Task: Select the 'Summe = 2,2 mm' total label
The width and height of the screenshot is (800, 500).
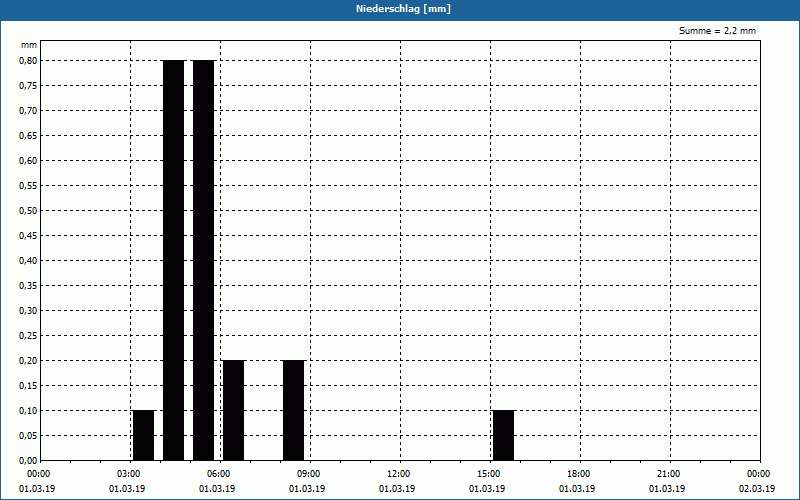Action: click(x=717, y=31)
